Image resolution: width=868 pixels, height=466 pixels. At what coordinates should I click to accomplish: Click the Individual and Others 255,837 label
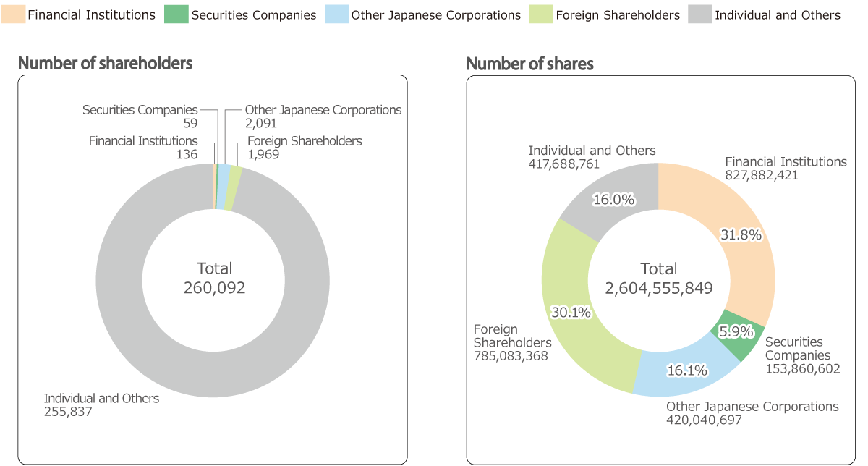101,404
